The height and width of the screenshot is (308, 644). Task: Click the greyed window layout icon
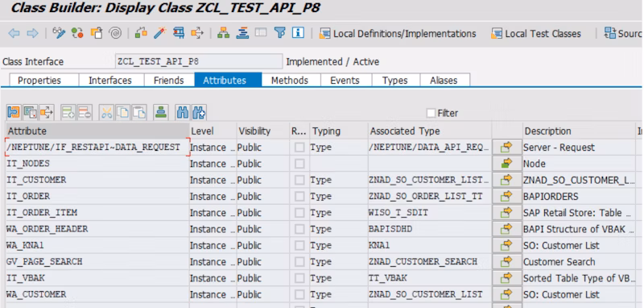tap(261, 33)
